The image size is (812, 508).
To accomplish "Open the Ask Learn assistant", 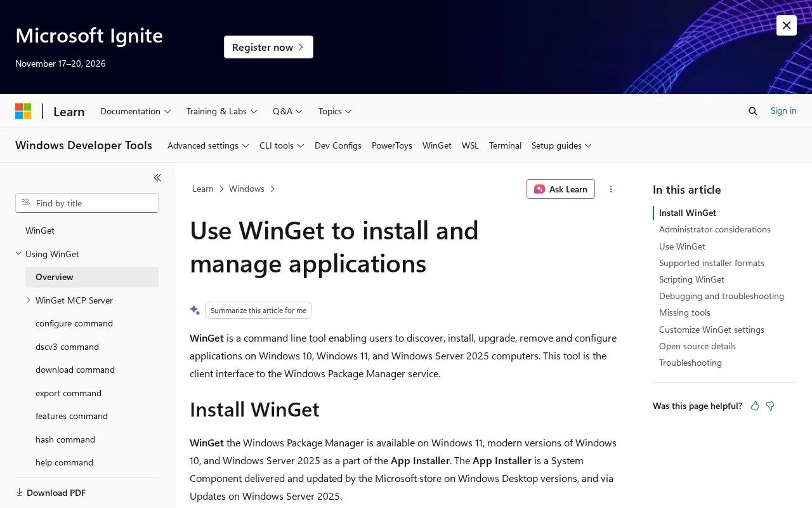I will point(561,189).
